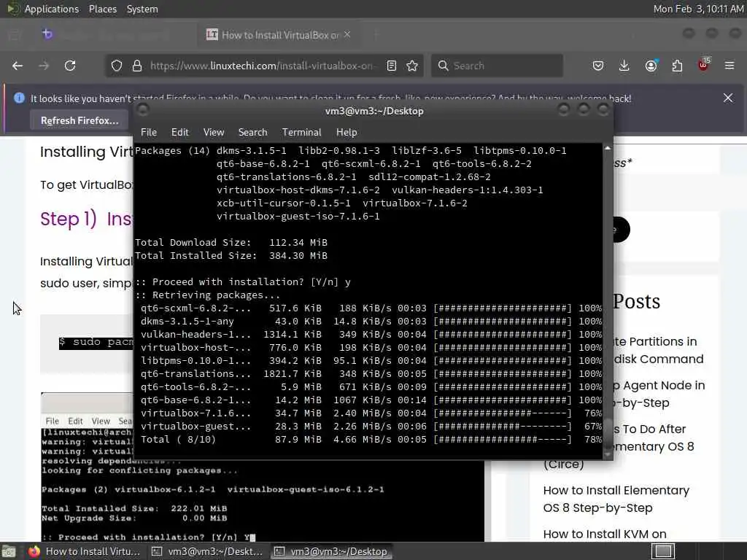Open workspace switcher in bottom panel
The width and height of the screenshot is (747, 560).
tap(663, 551)
